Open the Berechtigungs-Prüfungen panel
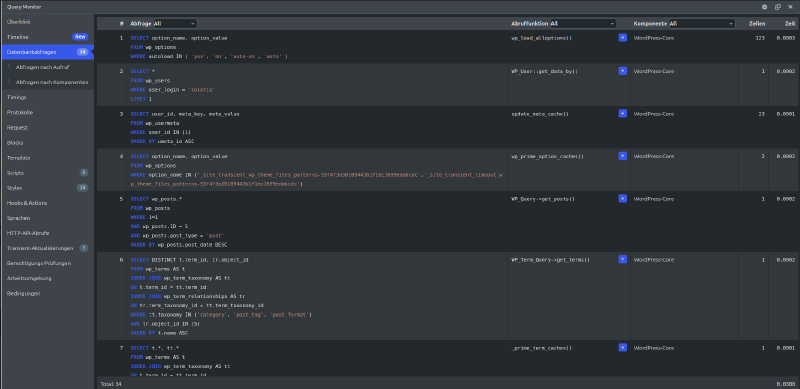Screen dimensions: 800x389 pos(47,263)
